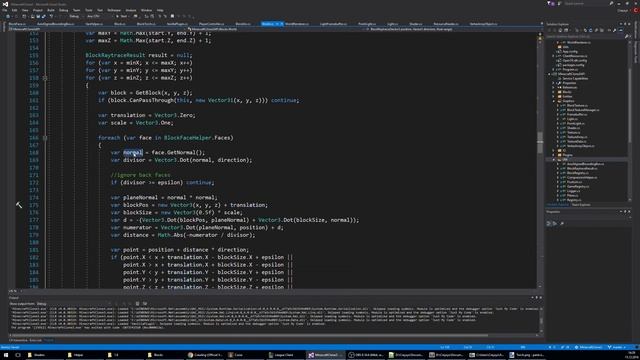Click the Clear All icon in Output panel
640x360 pixels.
[x=138, y=304]
